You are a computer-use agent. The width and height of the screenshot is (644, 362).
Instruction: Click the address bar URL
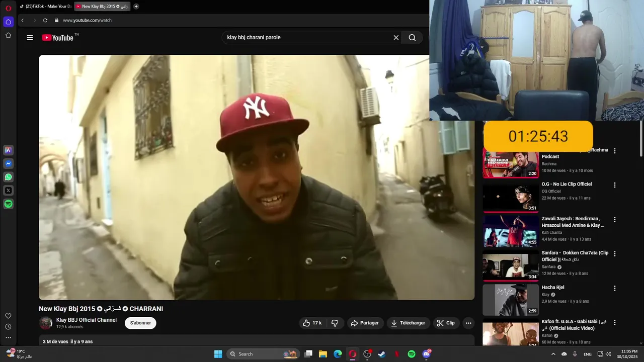tap(87, 20)
